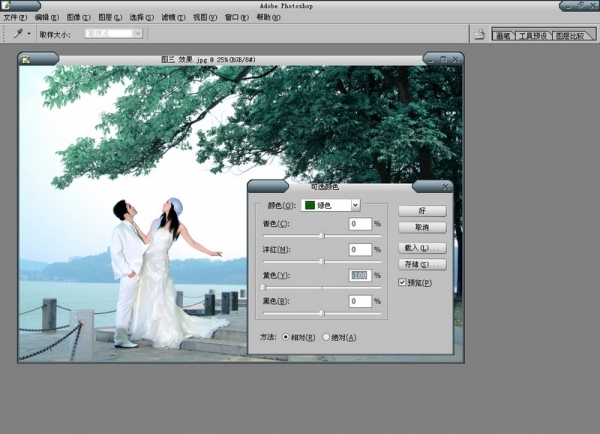
Task: Maximize the 图三 效果.jpg document window
Action: [x=443, y=59]
